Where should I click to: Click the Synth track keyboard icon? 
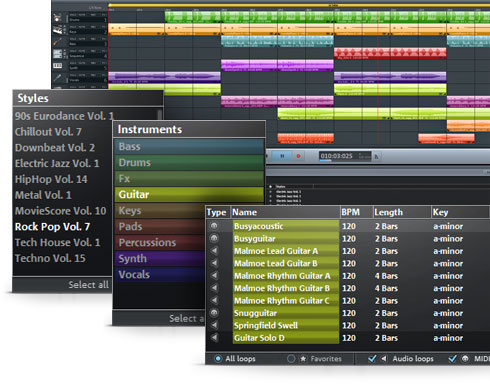point(58,66)
